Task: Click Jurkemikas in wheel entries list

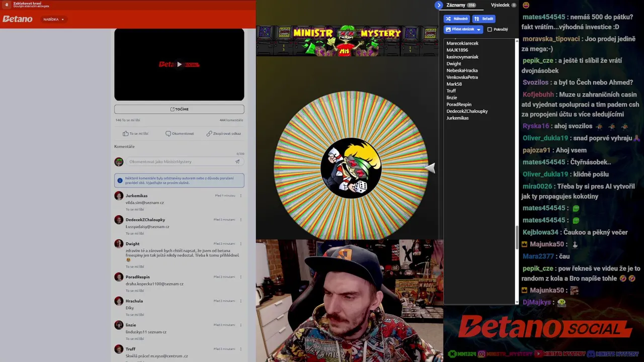Action: pyautogui.click(x=457, y=118)
